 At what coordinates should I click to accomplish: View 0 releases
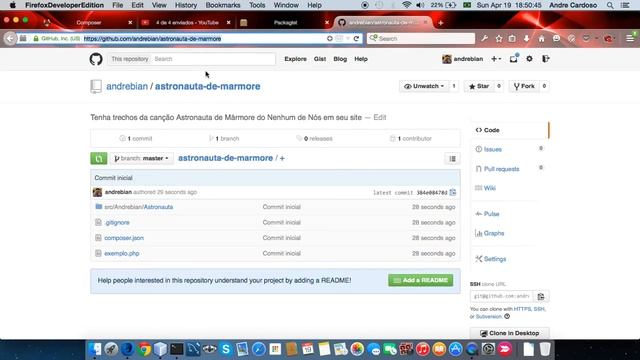pyautogui.click(x=314, y=139)
